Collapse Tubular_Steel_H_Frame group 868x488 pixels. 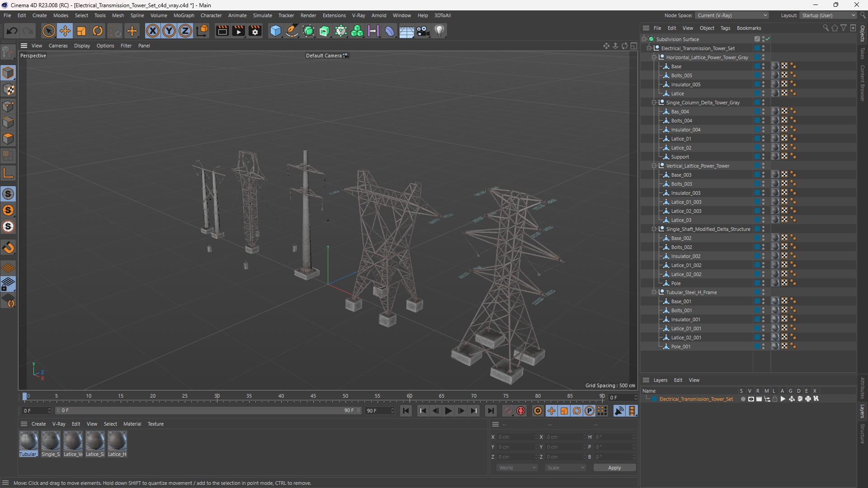[654, 292]
